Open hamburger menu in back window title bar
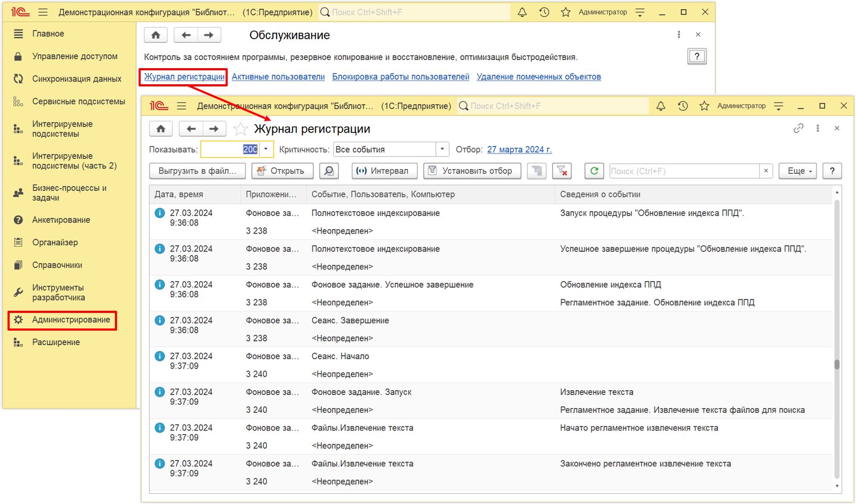Image resolution: width=856 pixels, height=504 pixels. (43, 12)
